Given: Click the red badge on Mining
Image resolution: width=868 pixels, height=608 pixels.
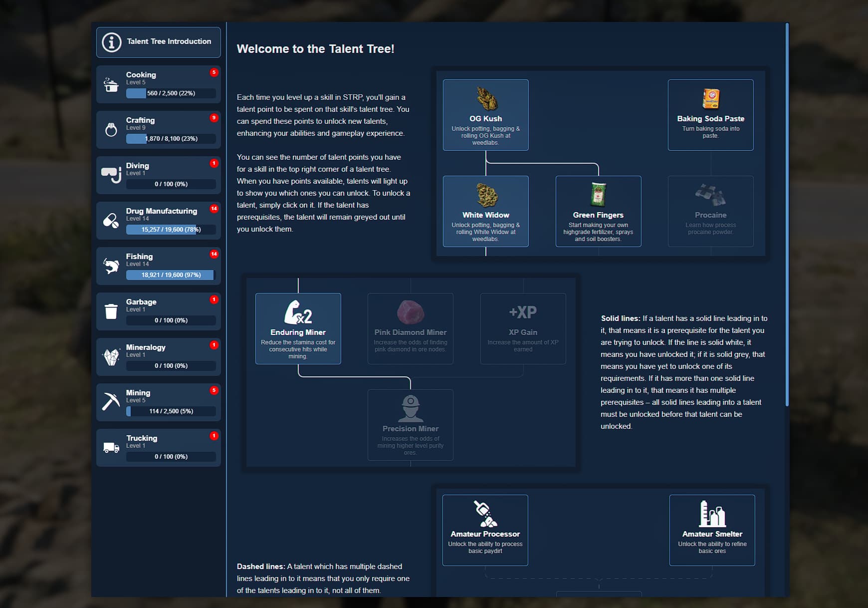Looking at the screenshot, I should (x=214, y=390).
